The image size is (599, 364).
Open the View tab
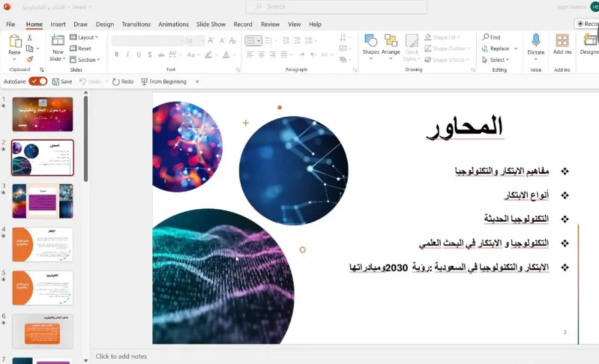pos(294,24)
